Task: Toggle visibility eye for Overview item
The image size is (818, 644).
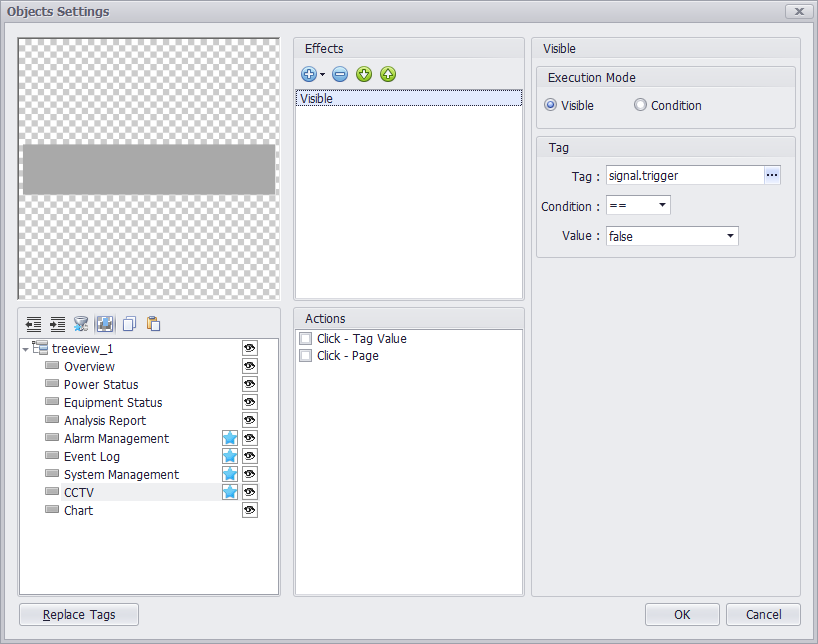Action: click(250, 366)
